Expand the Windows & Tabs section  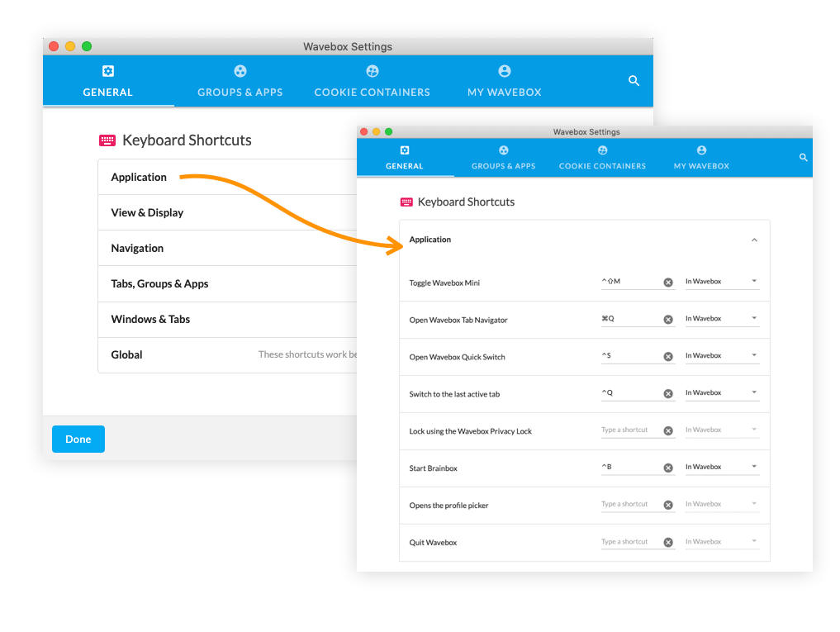coord(228,320)
